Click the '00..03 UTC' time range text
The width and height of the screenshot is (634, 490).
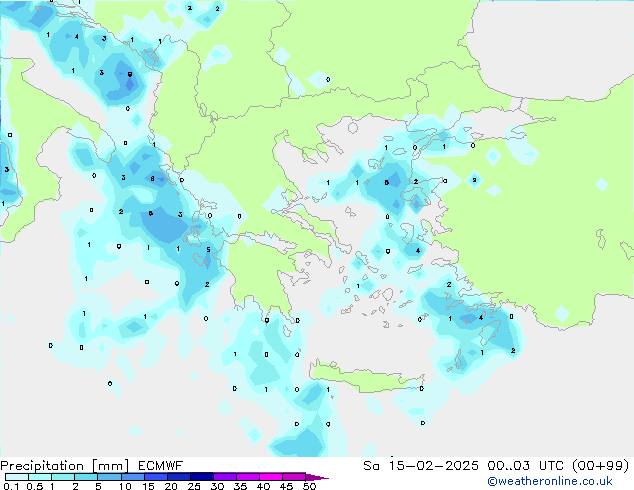527,466
